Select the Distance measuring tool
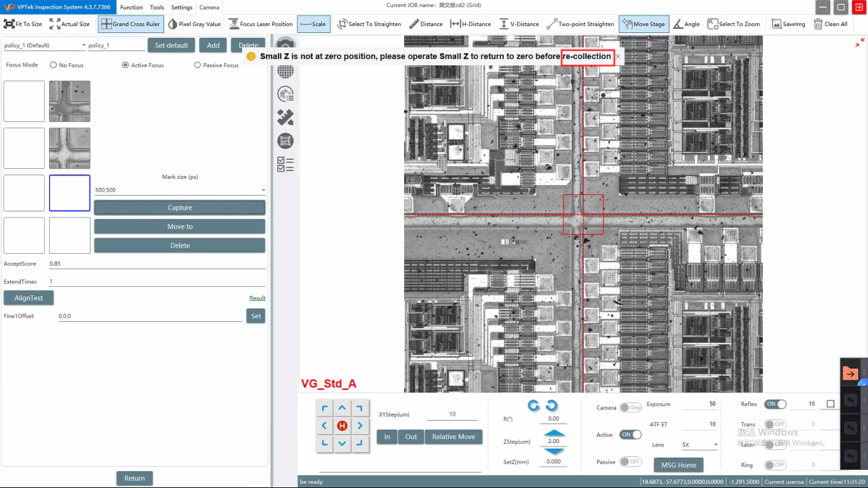 coord(426,24)
